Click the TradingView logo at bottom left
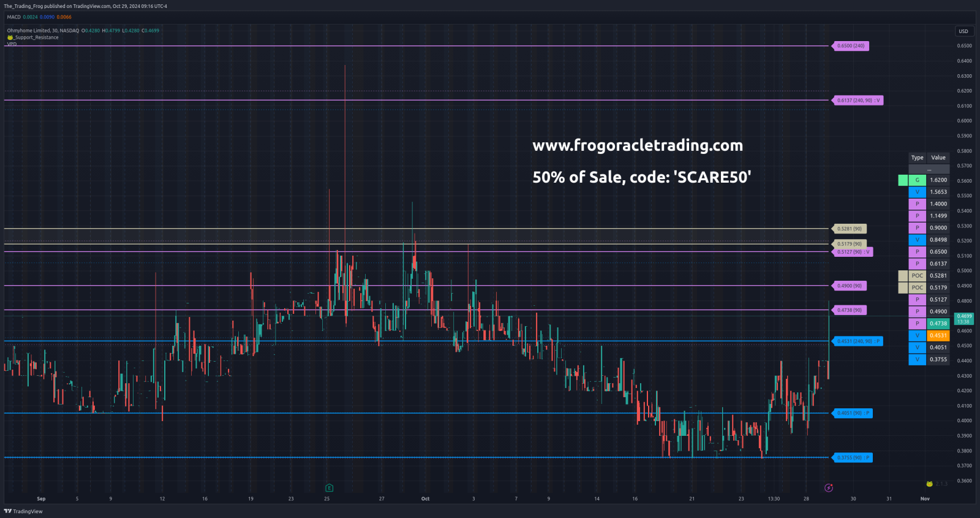Image resolution: width=980 pixels, height=518 pixels. click(23, 511)
